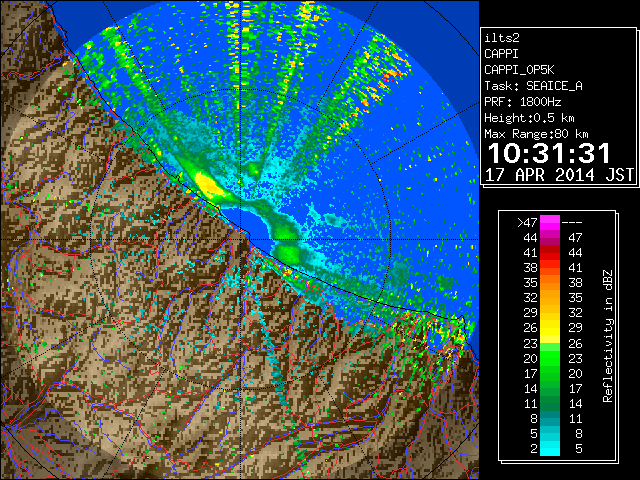640x480 pixels.
Task: Pick the cyan 2–5 dBZ legend swatch
Action: pyautogui.click(x=550, y=448)
